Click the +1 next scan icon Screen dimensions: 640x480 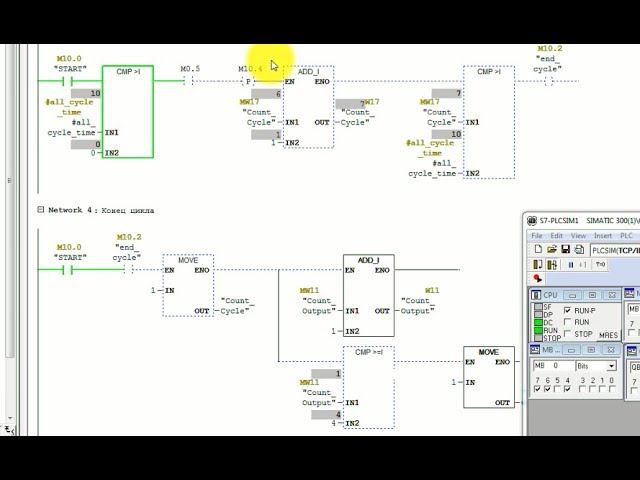click(x=583, y=265)
